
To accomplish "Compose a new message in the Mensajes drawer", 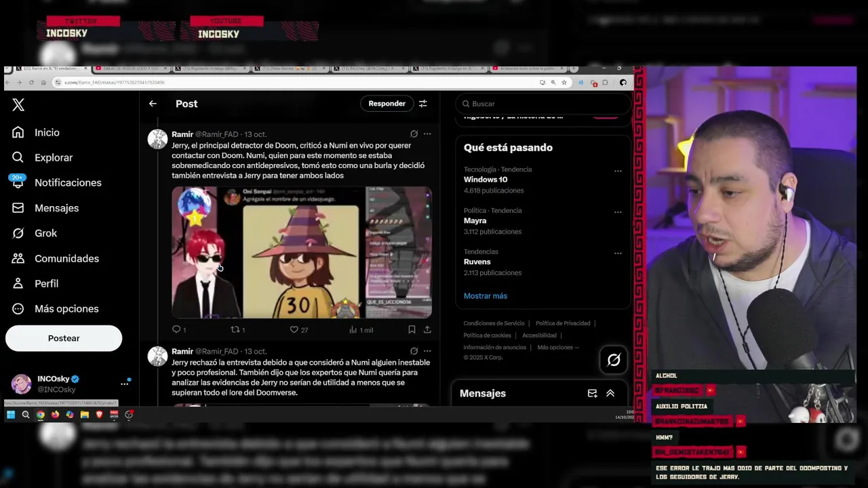I will 592,393.
